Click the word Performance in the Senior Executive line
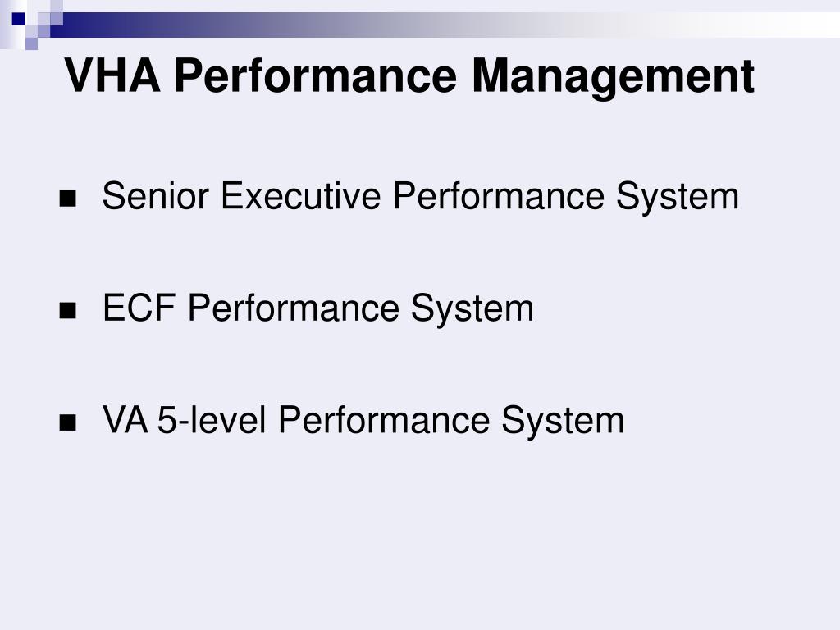This screenshot has width=840, height=630. pyautogui.click(x=499, y=195)
